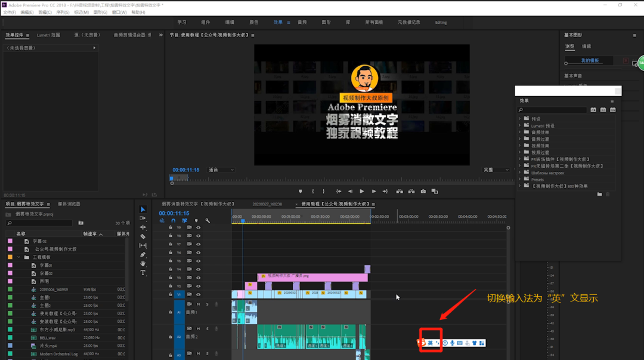Open microphone voice input on IME toolbar
Image resolution: width=644 pixels, height=360 pixels.
coord(452,343)
